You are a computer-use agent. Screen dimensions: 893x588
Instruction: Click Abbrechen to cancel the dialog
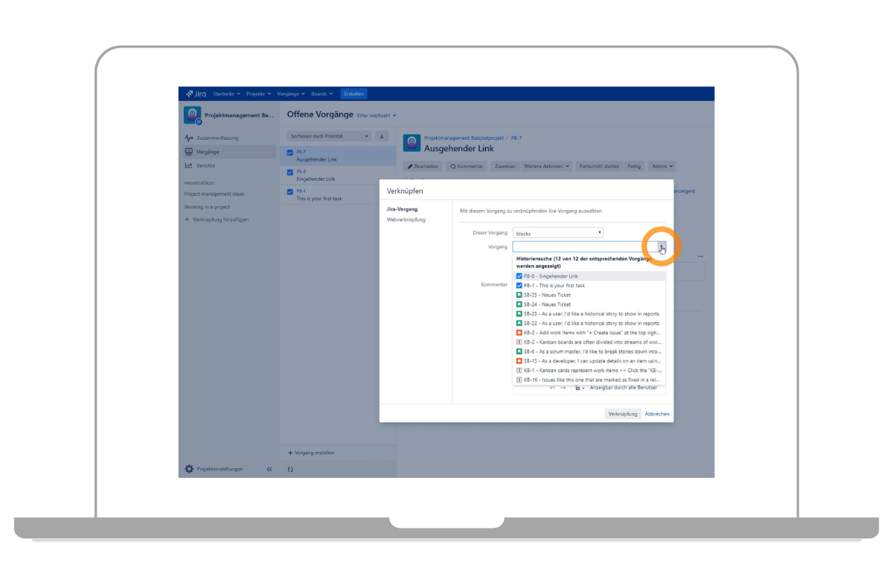[x=657, y=414]
